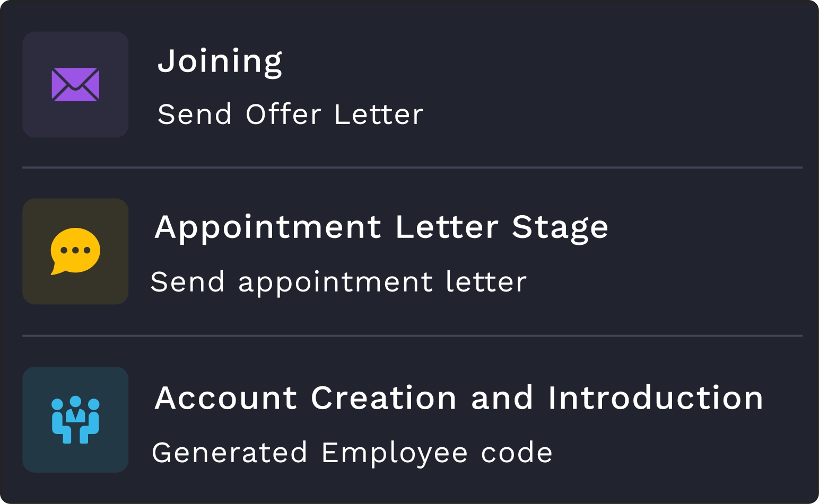This screenshot has height=504, width=819.
Task: Click the word Employee in the last subtitle
Action: point(395,453)
